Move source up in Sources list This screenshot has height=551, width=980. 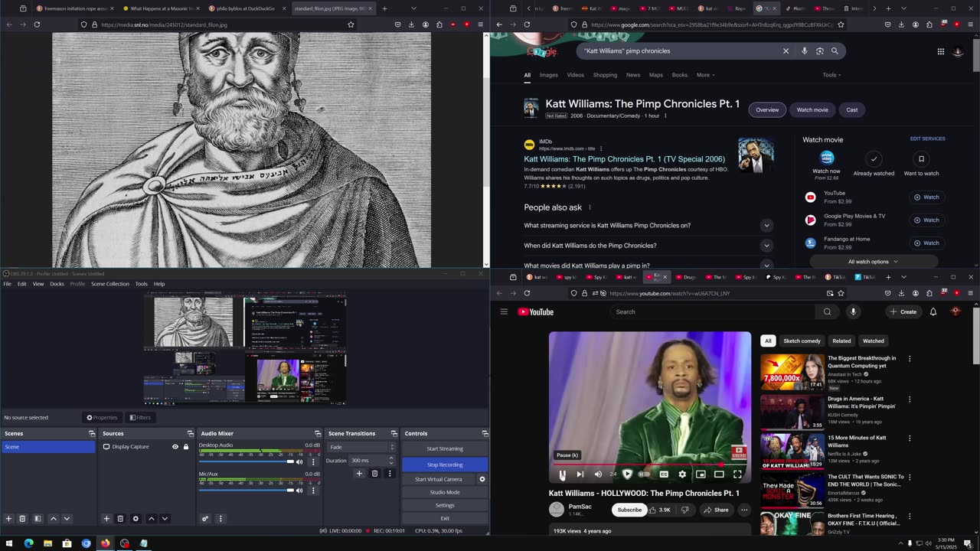point(152,518)
